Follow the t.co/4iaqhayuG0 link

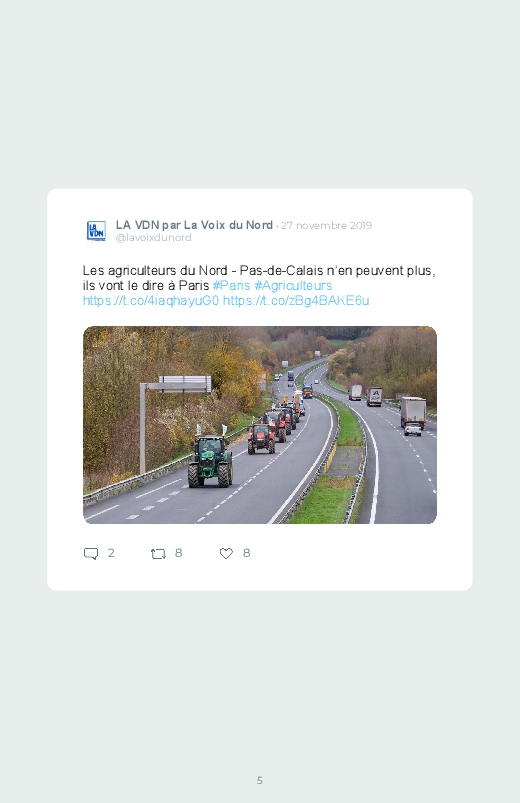151,300
